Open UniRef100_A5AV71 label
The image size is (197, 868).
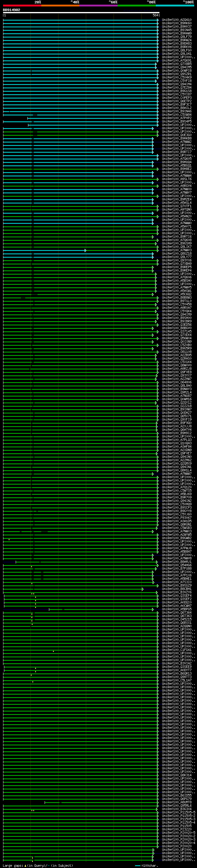[177, 226]
